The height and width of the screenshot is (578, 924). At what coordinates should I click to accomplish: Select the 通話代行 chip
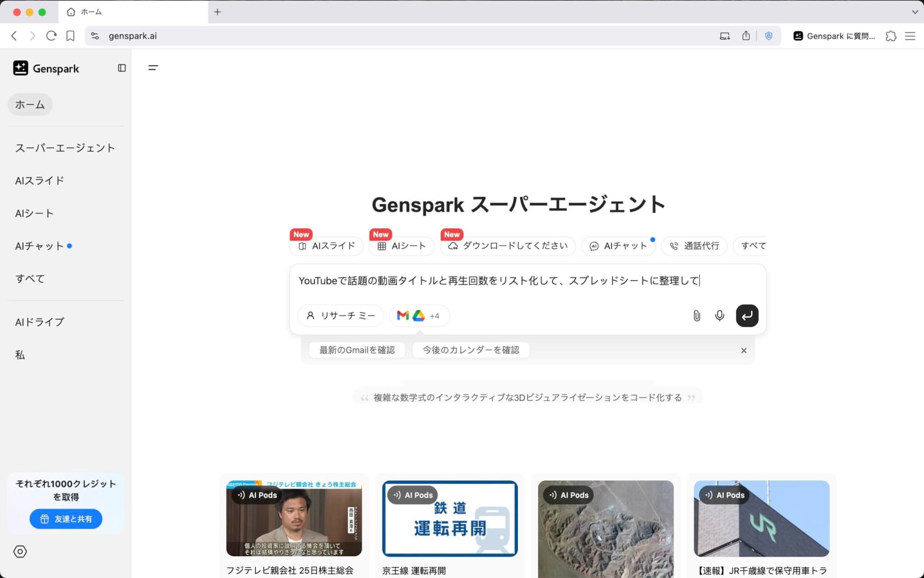[694, 246]
